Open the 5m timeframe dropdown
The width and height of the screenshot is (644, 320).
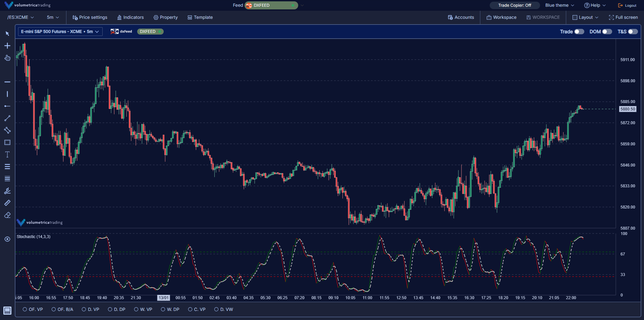point(53,17)
